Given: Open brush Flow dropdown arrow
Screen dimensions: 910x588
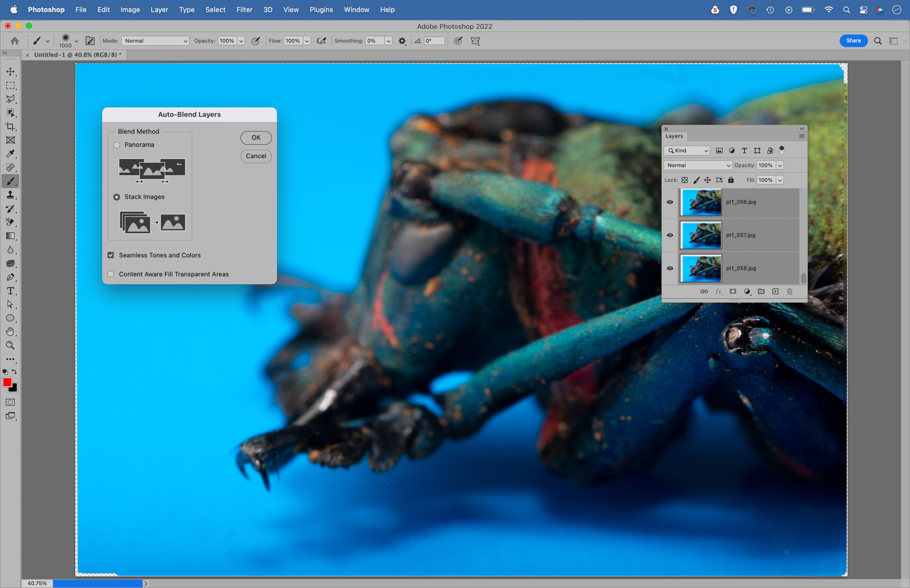Looking at the screenshot, I should pos(307,41).
